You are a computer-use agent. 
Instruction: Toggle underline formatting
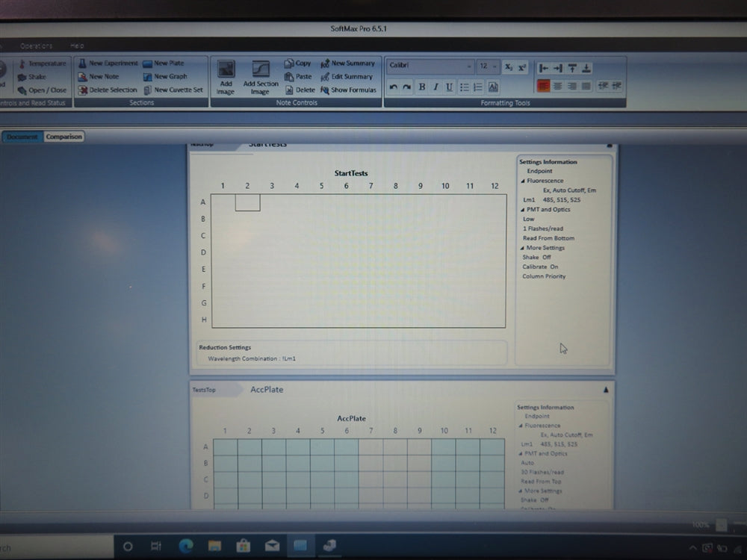[449, 87]
